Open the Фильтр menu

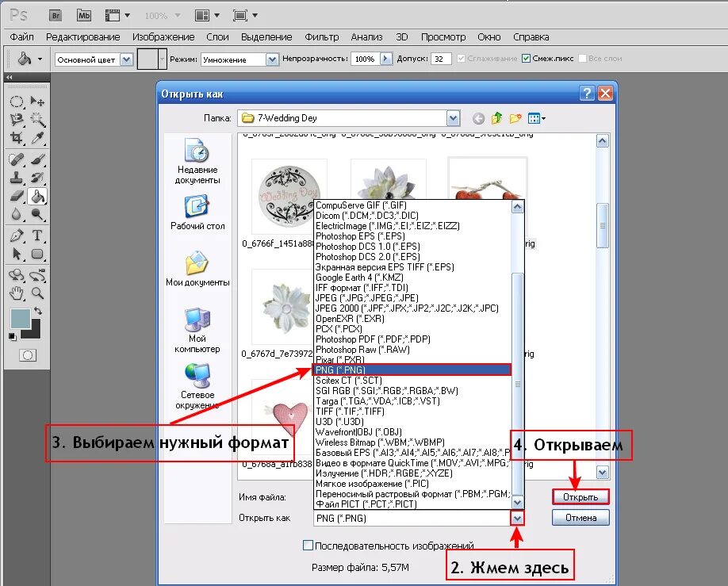tap(322, 37)
